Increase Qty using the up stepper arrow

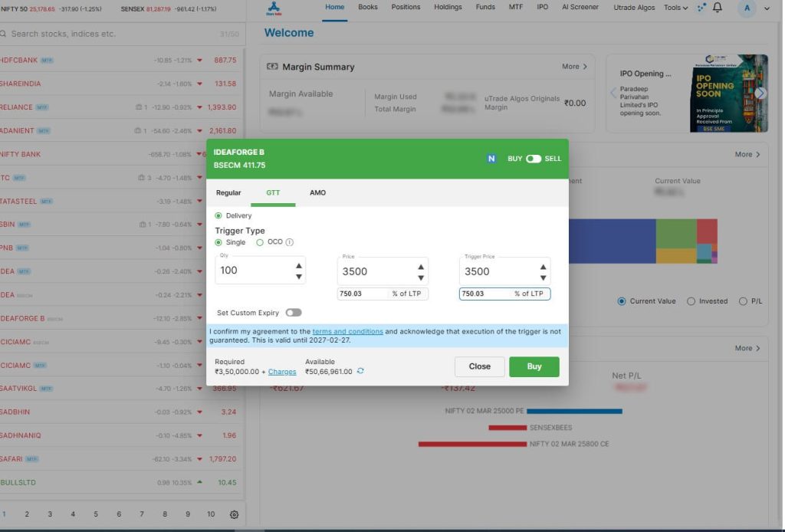pos(299,264)
